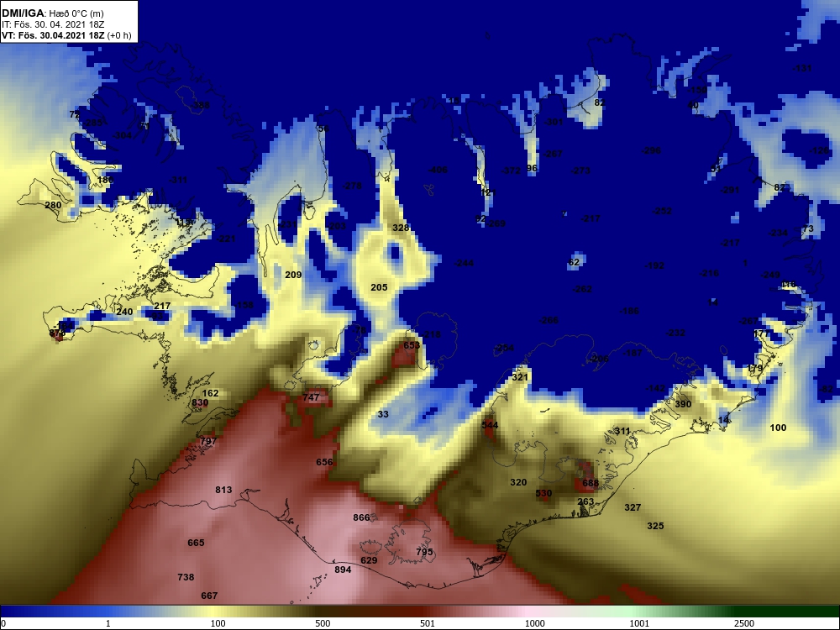Click the legend label 500
This screenshot has height=630, width=840.
coord(323,623)
